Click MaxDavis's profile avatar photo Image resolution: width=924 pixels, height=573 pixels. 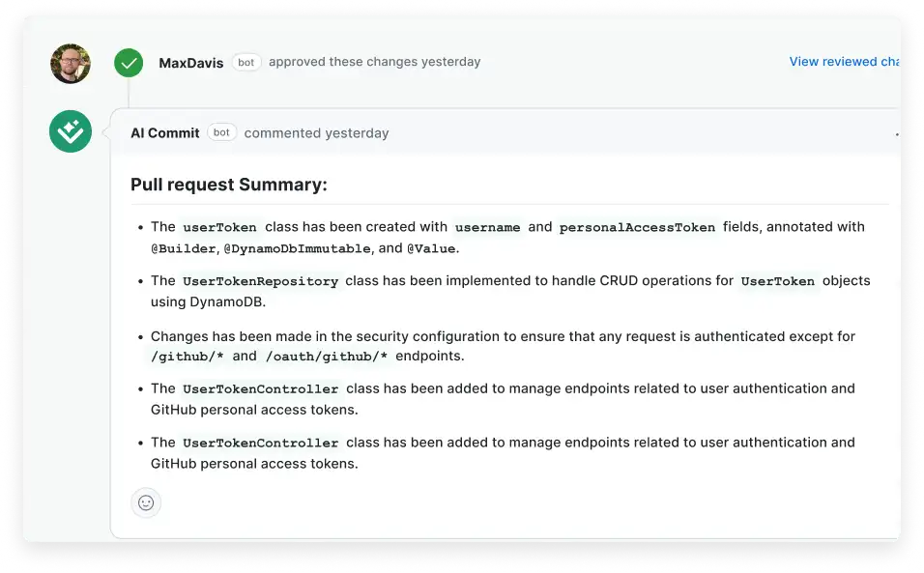point(70,63)
